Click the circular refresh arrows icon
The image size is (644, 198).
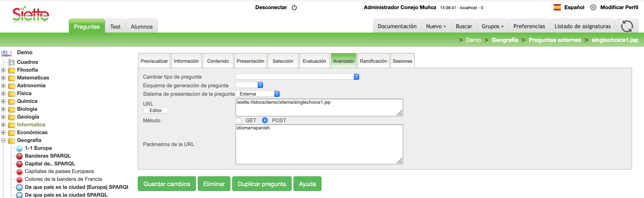[627, 26]
